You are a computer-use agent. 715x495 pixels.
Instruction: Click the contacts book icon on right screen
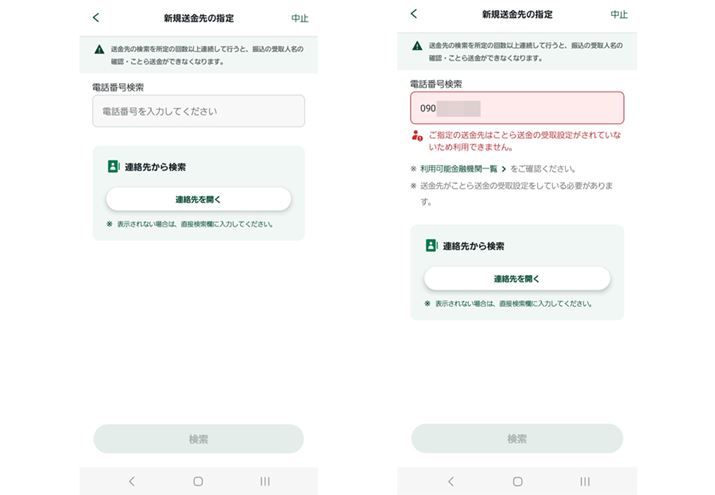[431, 245]
